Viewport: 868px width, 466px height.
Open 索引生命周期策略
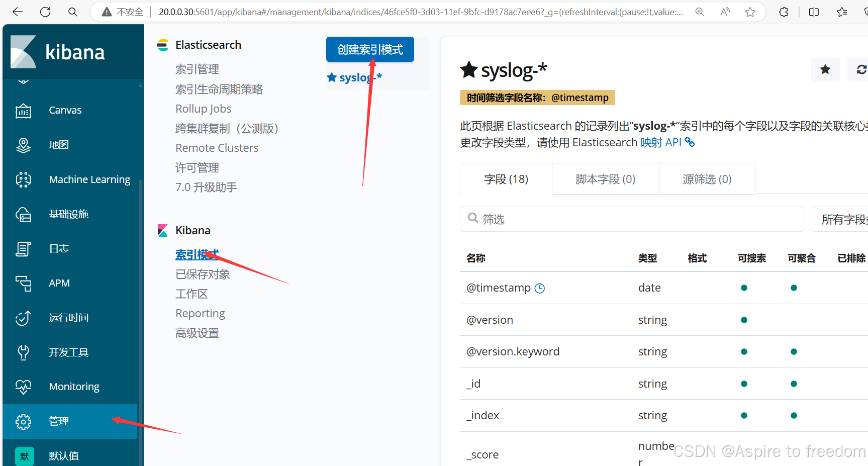click(219, 89)
